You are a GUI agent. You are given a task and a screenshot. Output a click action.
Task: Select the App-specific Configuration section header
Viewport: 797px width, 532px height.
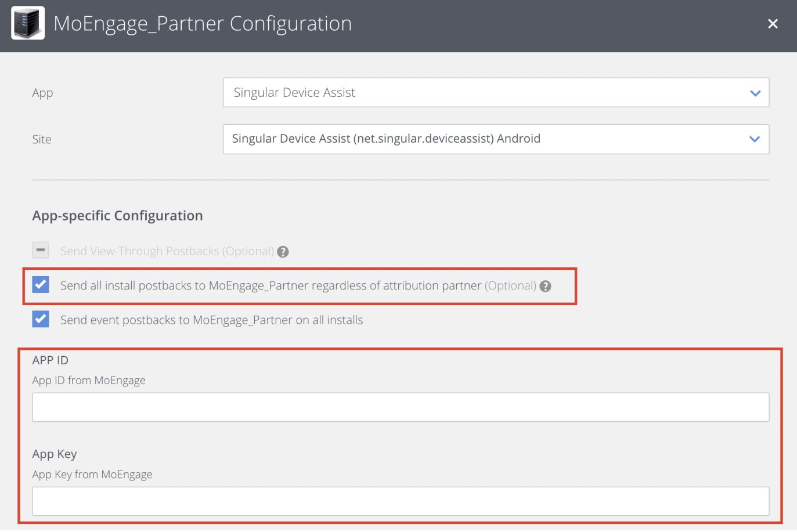(x=117, y=215)
